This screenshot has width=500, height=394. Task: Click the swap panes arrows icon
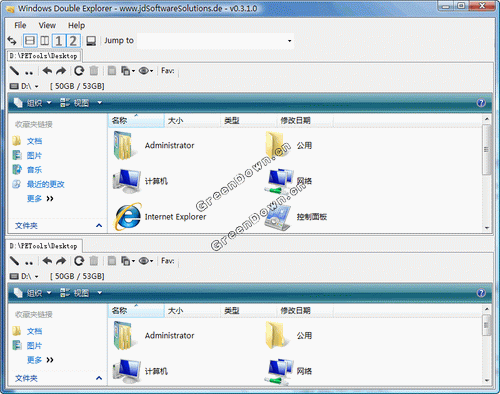(12, 41)
